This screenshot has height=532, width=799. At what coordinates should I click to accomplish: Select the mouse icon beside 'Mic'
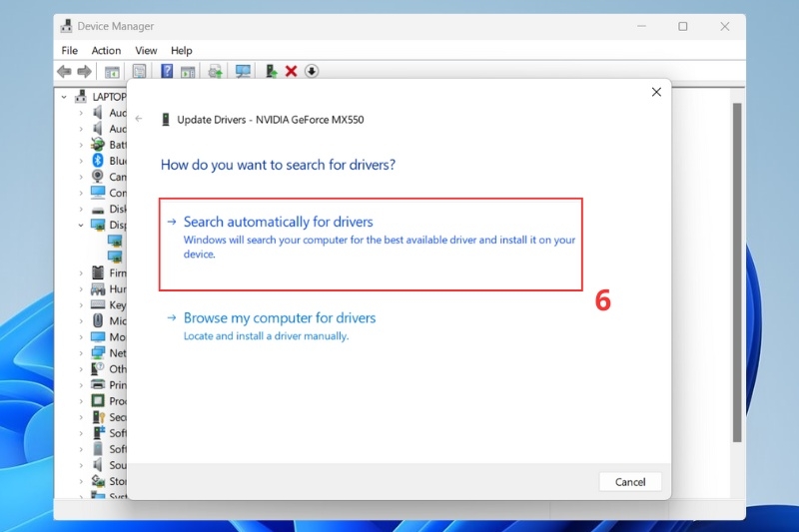tap(98, 320)
